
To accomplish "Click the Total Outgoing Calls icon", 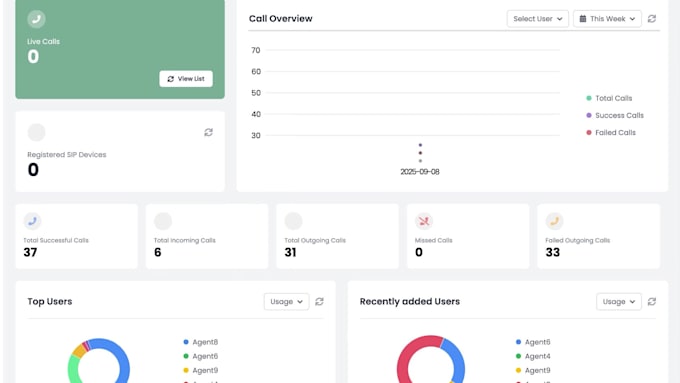I will [x=294, y=221].
